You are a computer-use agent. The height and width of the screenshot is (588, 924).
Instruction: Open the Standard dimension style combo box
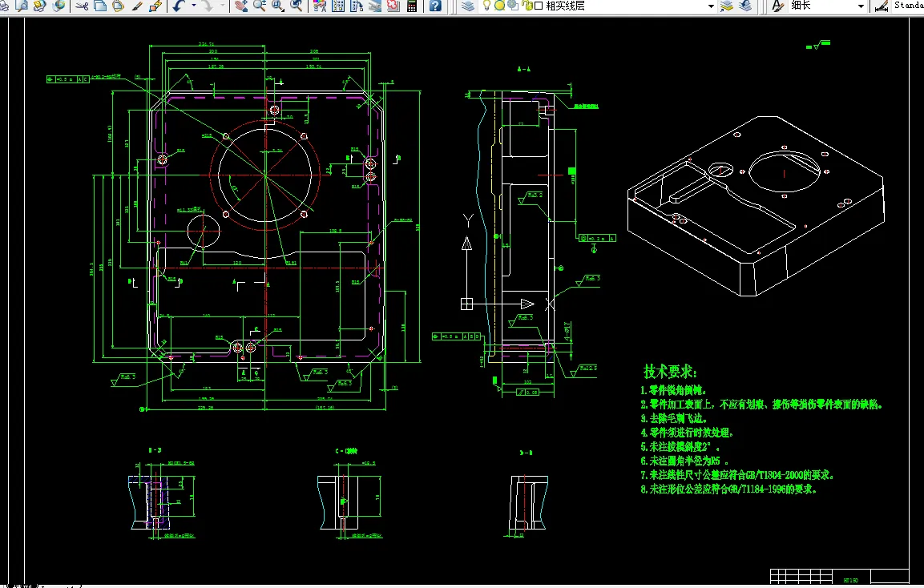pyautogui.click(x=907, y=6)
